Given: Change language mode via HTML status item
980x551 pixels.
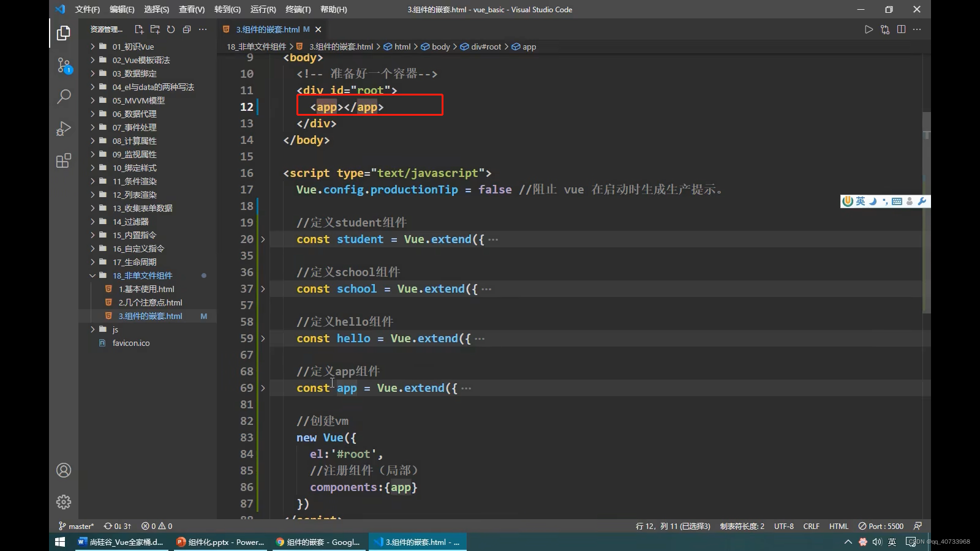Looking at the screenshot, I should pos(839,526).
